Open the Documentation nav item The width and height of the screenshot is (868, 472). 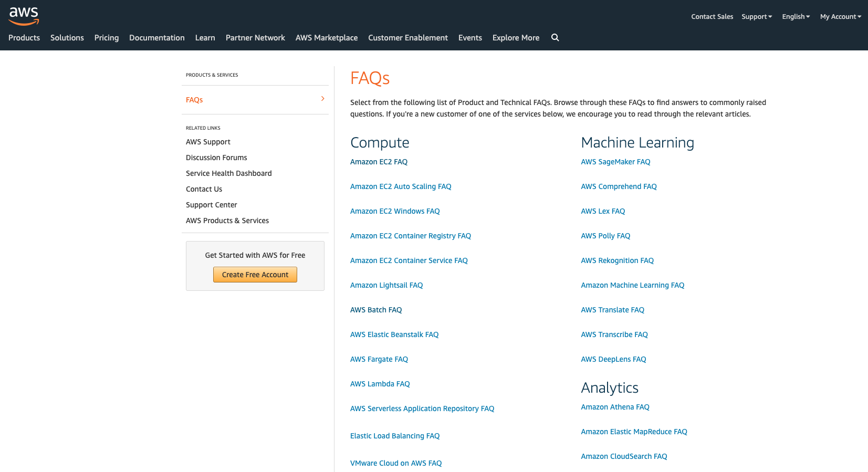point(156,38)
